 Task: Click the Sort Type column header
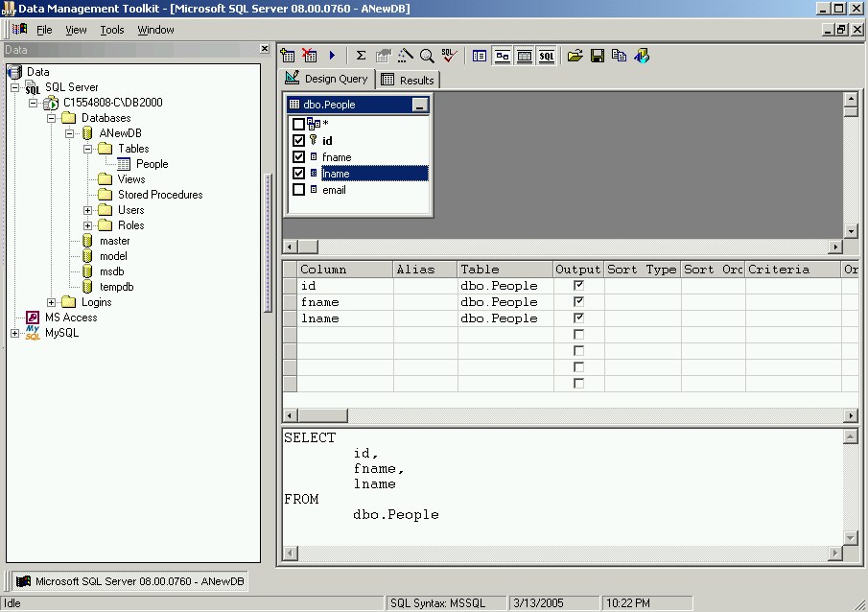[x=643, y=270]
